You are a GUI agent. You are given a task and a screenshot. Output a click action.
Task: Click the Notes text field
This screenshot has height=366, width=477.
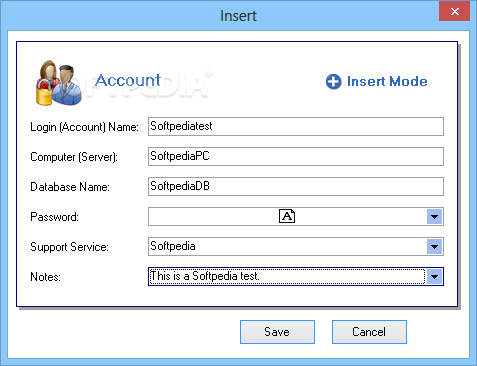(287, 276)
